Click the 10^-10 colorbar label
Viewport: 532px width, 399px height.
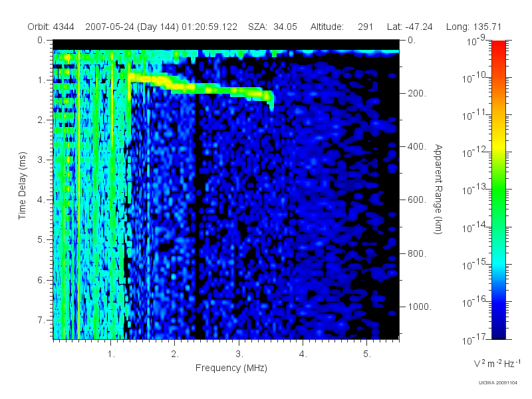[473, 78]
